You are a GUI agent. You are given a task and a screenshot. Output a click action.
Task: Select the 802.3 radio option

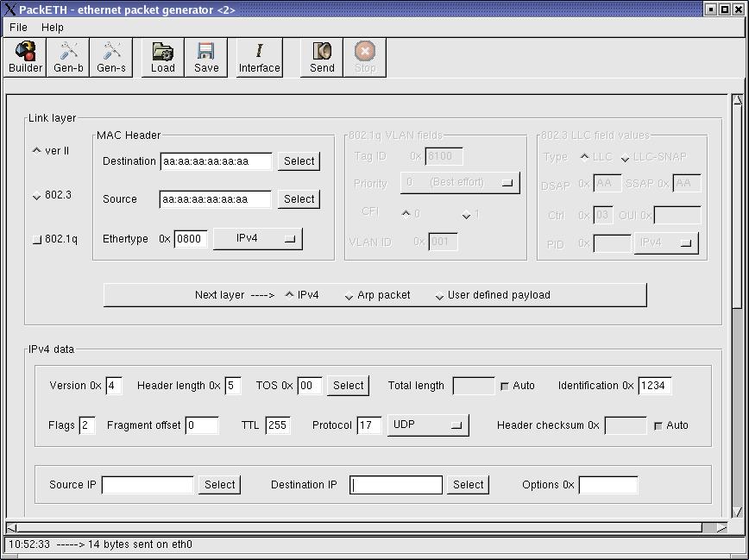click(x=37, y=197)
